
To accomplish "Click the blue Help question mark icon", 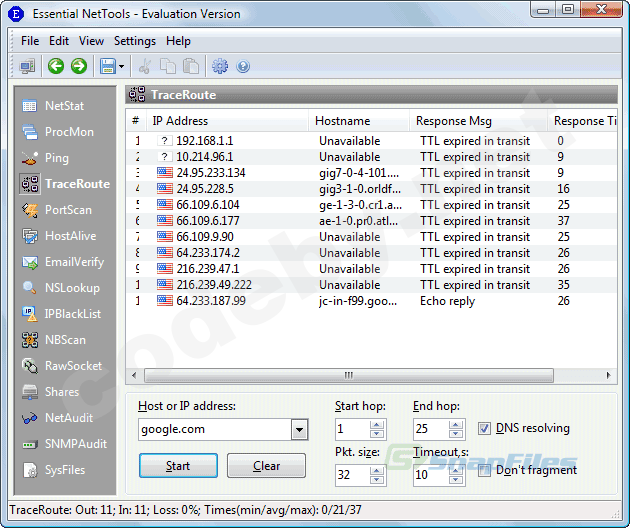I will point(243,66).
